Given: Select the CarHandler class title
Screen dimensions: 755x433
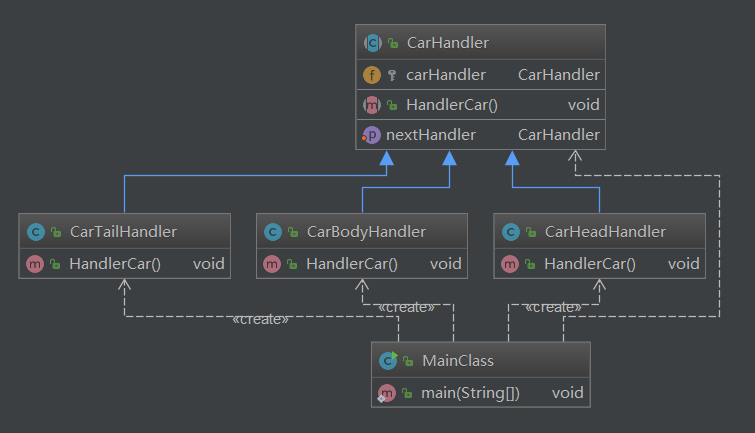Looking at the screenshot, I should coord(447,43).
